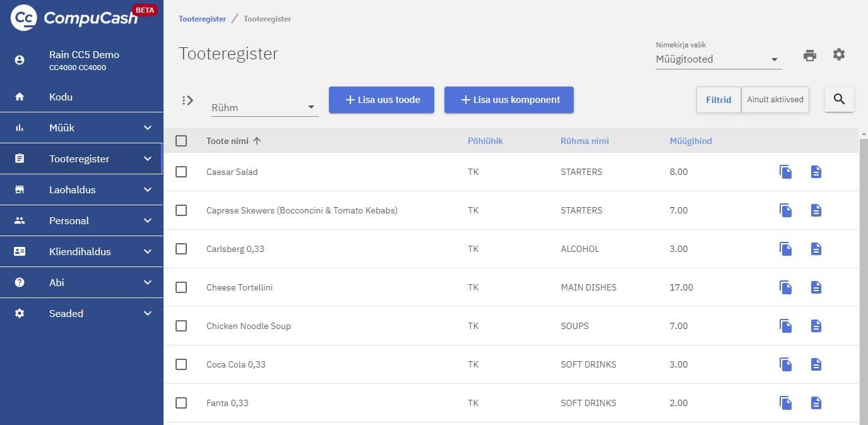Click the expand sidebar arrow icon
The image size is (868, 425).
tap(187, 100)
